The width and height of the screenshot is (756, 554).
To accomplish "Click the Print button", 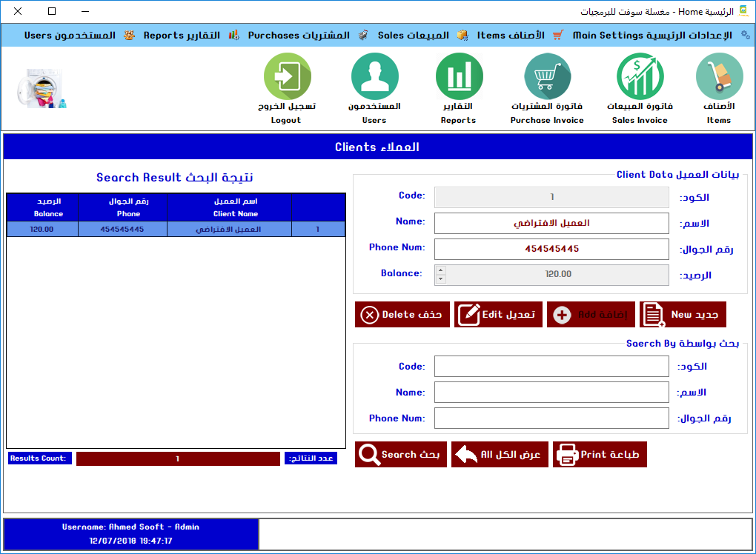I will (x=600, y=455).
